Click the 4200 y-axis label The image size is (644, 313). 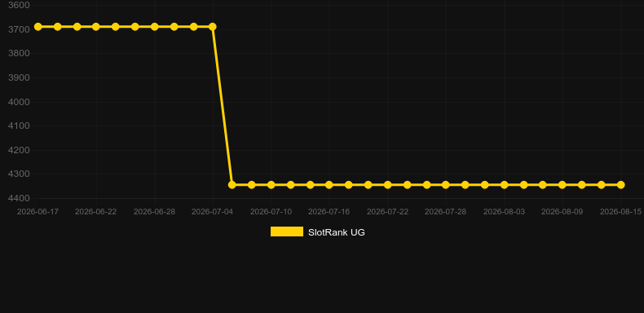coord(19,150)
